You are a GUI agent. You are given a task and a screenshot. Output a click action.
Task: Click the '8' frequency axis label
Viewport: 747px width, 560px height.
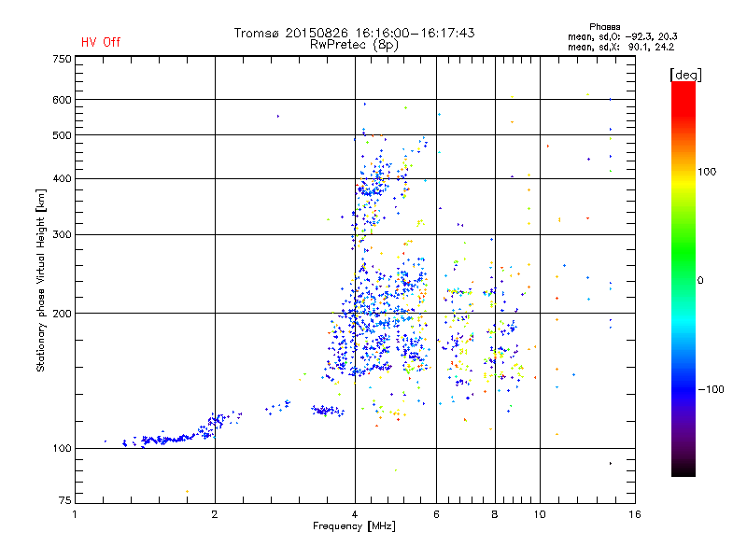pyautogui.click(x=495, y=514)
